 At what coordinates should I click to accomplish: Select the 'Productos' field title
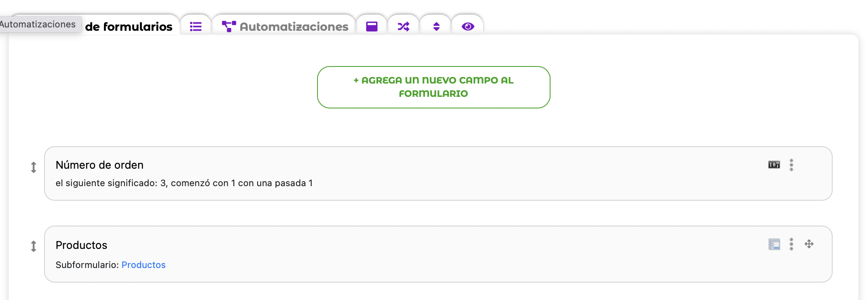click(82, 245)
